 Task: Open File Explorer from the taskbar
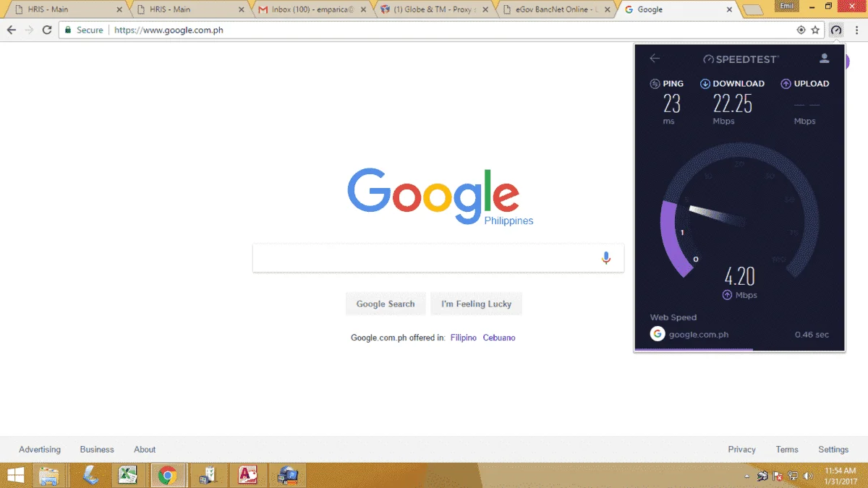pos(48,475)
